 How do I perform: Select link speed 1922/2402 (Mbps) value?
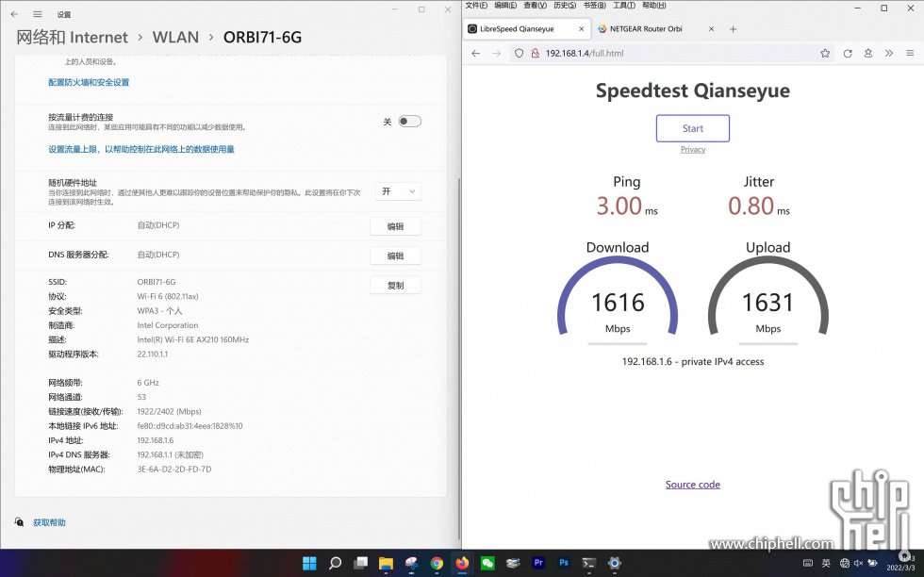tap(169, 411)
